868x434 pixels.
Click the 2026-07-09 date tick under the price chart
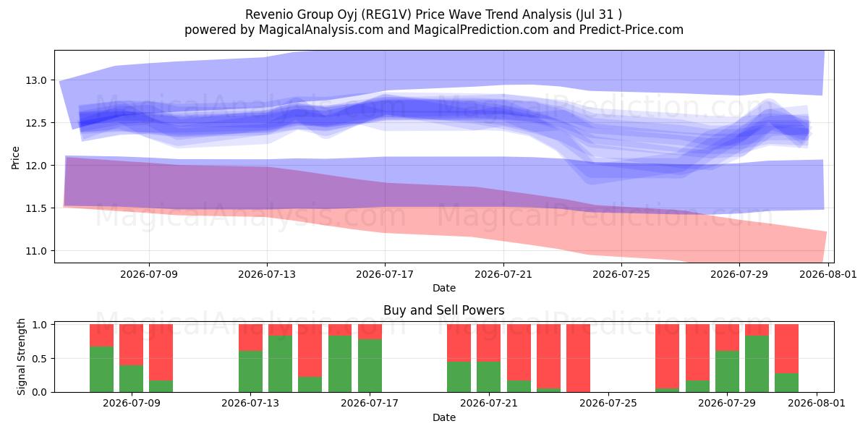coord(149,273)
